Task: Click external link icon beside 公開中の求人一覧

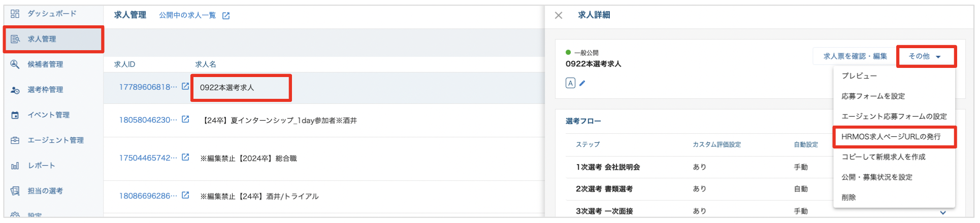Action: [x=226, y=16]
